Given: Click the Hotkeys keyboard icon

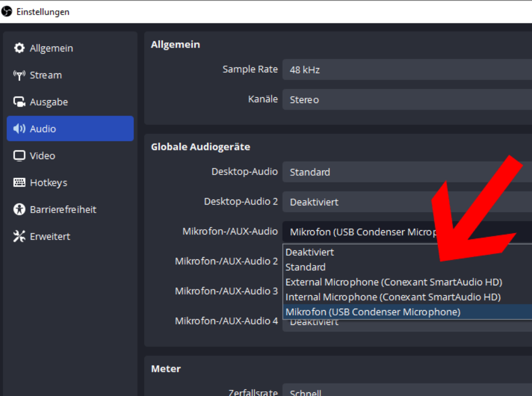Looking at the screenshot, I should pyautogui.click(x=19, y=183).
